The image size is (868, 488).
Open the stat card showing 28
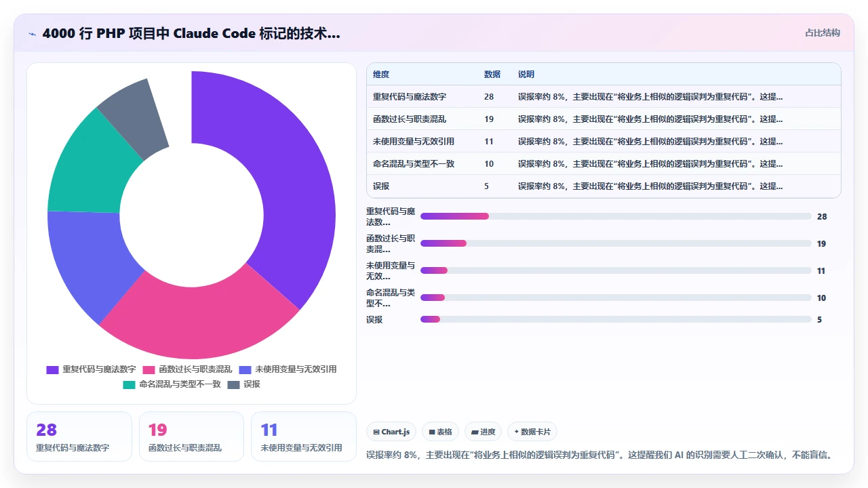(x=79, y=436)
